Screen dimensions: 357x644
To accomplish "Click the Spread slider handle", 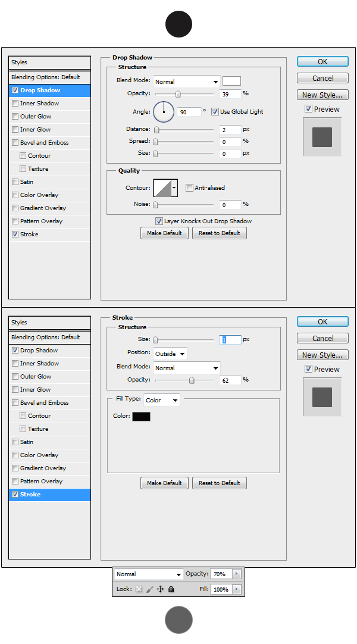I will pyautogui.click(x=155, y=142).
